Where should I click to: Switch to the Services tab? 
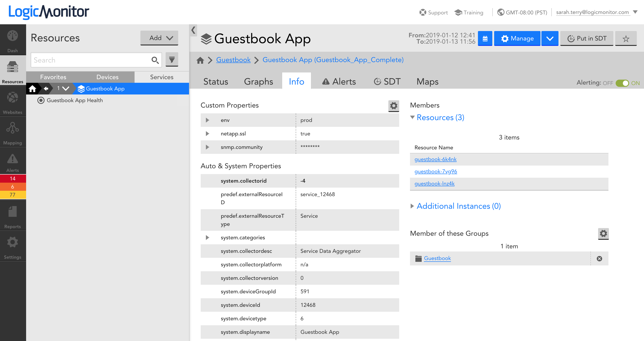[x=162, y=77]
